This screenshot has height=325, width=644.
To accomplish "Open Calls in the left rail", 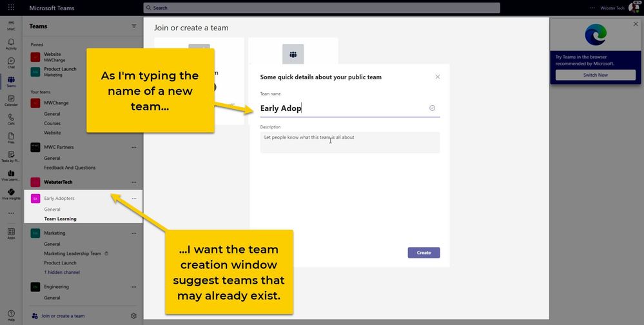I will 11,119.
